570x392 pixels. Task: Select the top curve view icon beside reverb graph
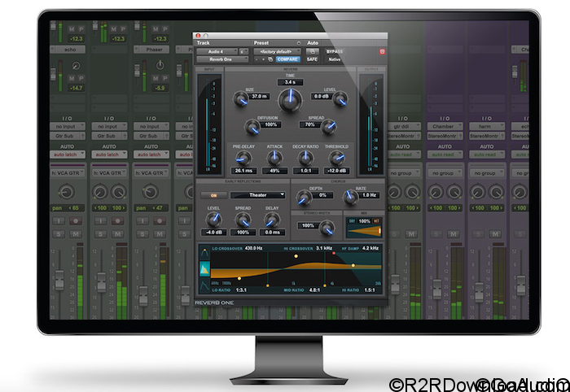pyautogui.click(x=204, y=252)
